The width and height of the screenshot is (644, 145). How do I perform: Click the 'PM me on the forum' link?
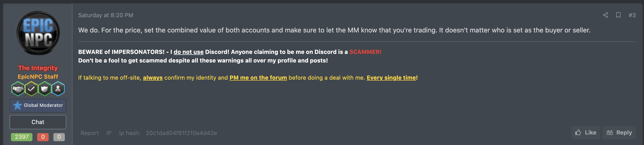pos(258,78)
